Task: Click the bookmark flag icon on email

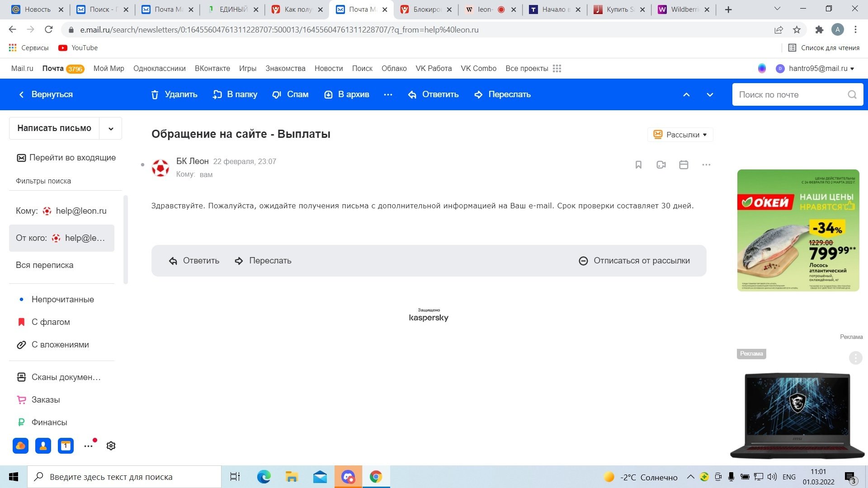Action: tap(638, 165)
